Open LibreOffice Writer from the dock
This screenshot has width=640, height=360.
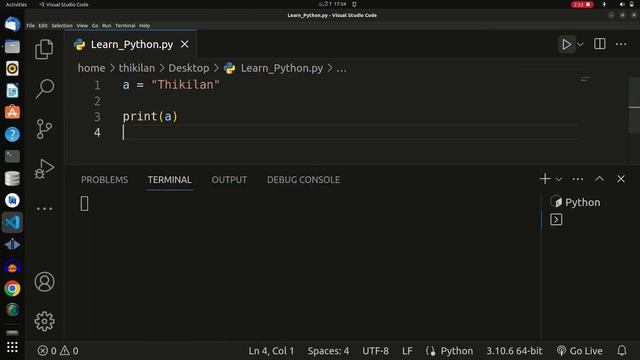click(12, 90)
